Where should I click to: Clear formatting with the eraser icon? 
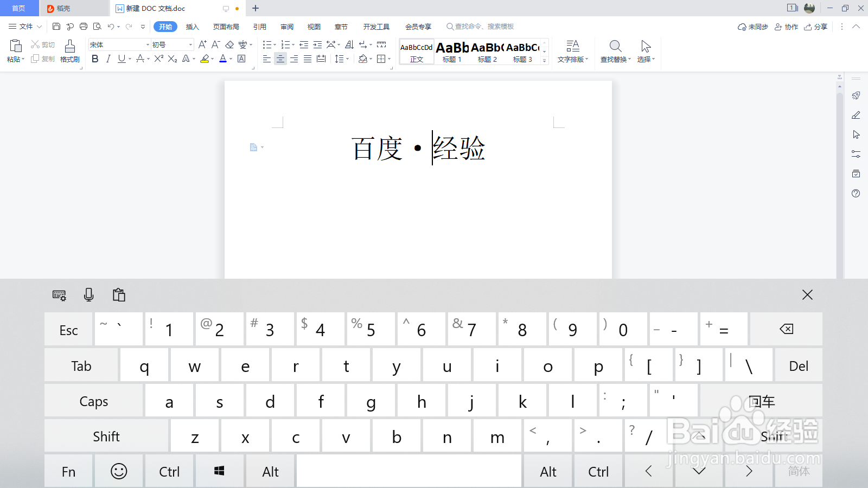coord(229,44)
